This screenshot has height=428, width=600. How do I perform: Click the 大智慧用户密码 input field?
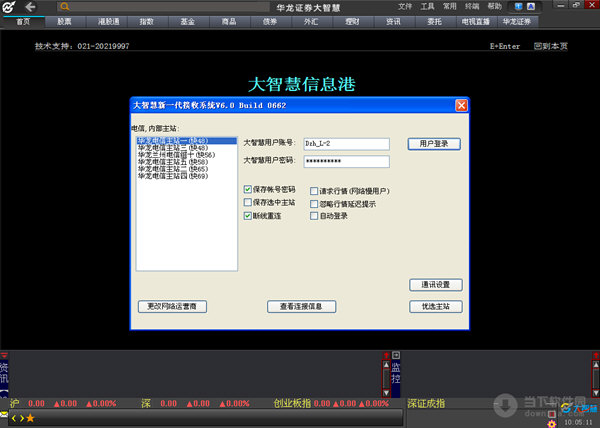[x=346, y=161]
